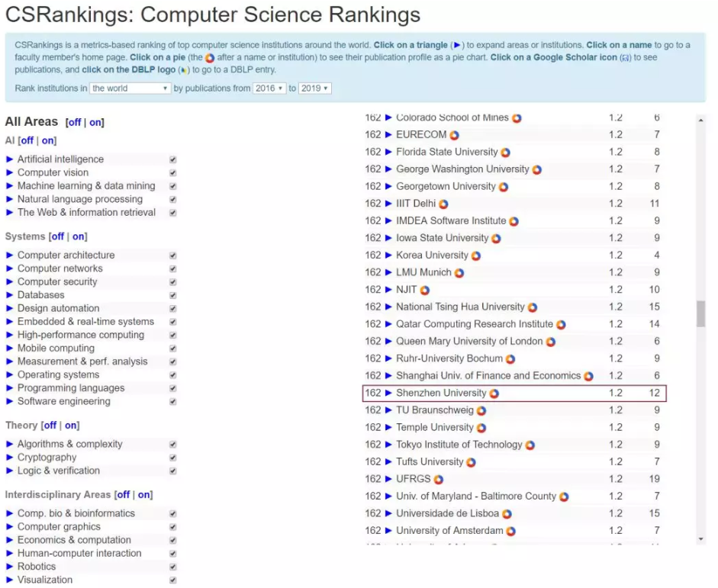Viewport: 718px width, 588px height.
Task: Open George Washington University pie chart
Action: tap(537, 170)
